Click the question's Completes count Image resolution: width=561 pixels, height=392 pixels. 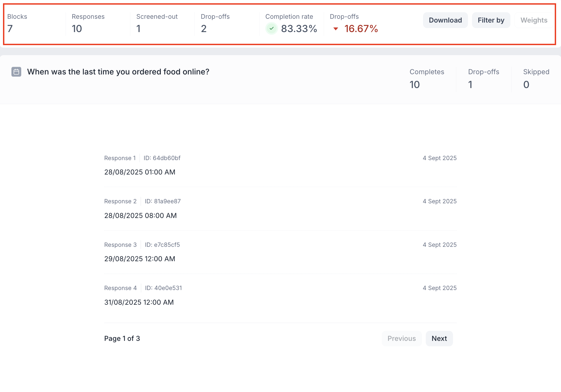pos(414,85)
